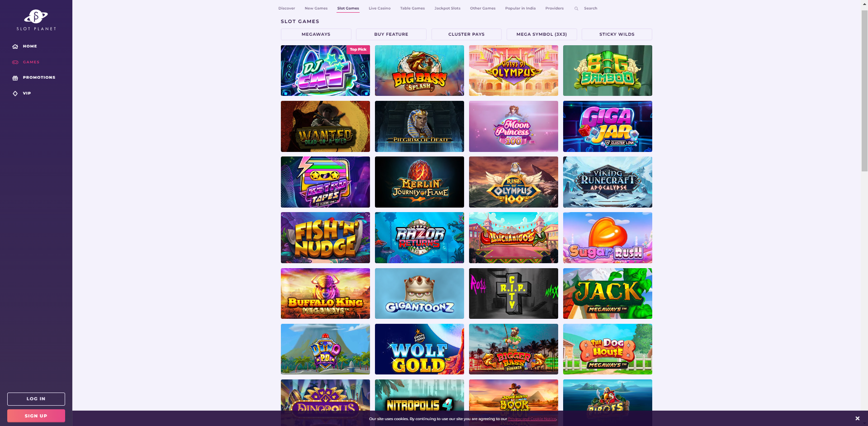This screenshot has height=426, width=868.
Task: Open Retro Tapes game
Action: click(x=325, y=182)
